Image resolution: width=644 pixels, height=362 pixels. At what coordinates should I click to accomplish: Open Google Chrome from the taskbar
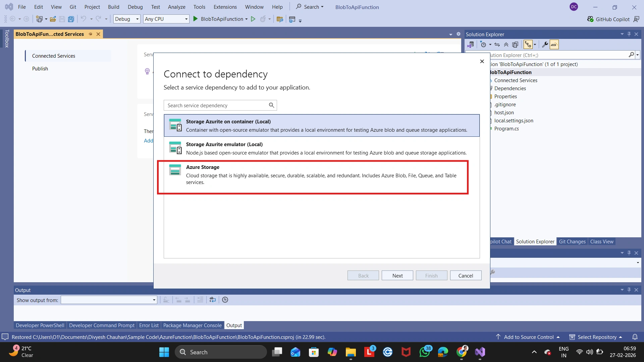[x=462, y=352]
